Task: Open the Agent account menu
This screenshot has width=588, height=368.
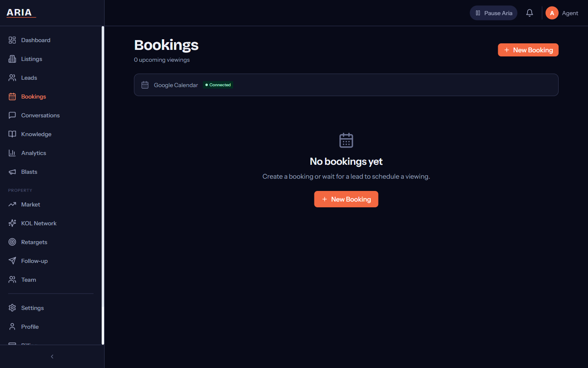Action: (x=562, y=13)
